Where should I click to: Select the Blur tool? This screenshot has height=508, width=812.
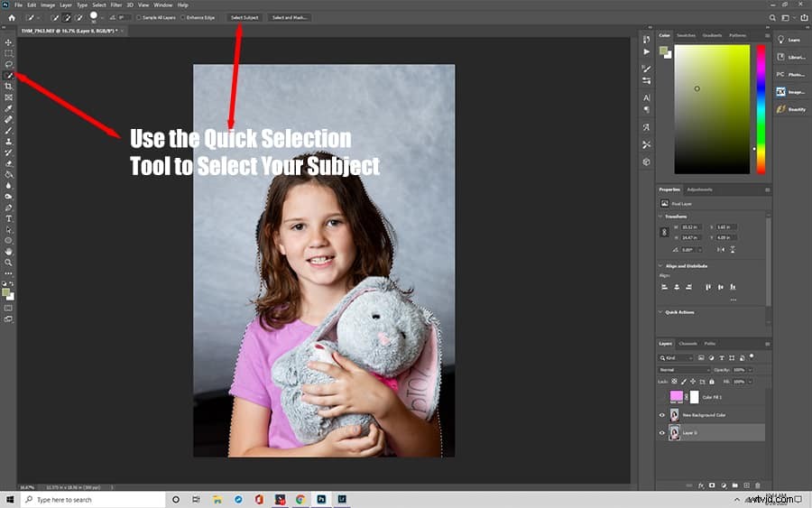tap(8, 185)
